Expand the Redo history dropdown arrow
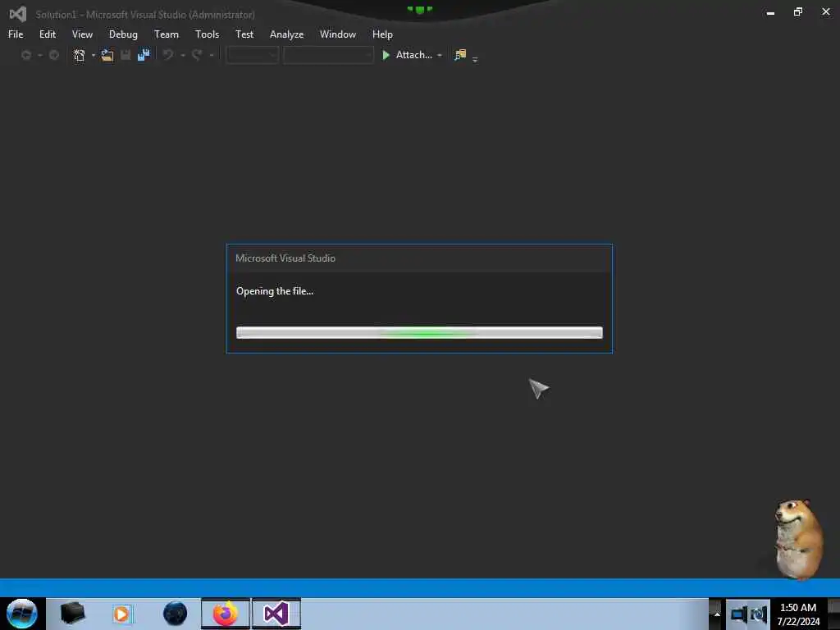 212,55
